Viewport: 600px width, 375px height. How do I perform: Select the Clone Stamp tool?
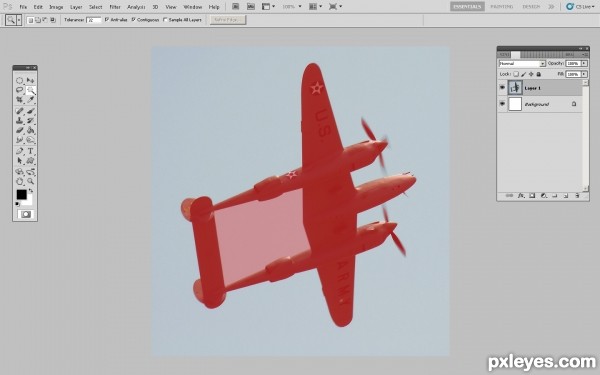[x=20, y=121]
